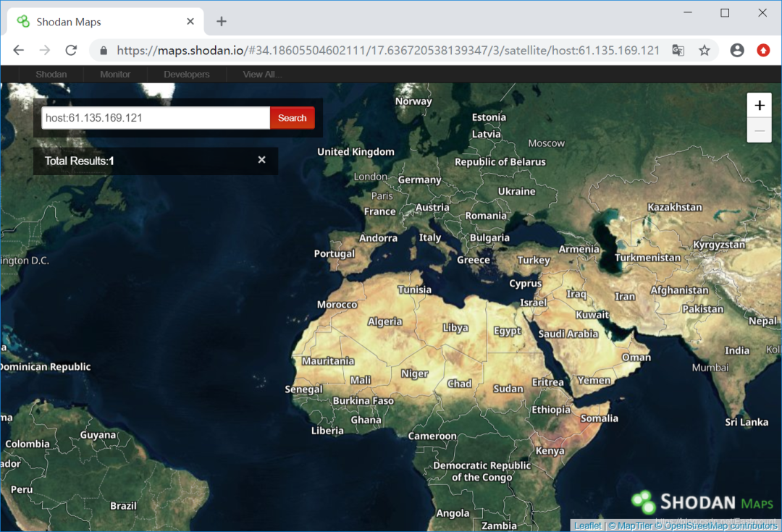The width and height of the screenshot is (782, 532).
Task: Click the Turkey map label
Action: coord(534,260)
